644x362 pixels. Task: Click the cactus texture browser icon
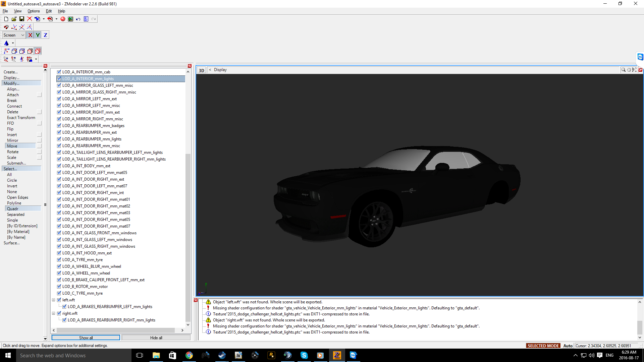70,19
